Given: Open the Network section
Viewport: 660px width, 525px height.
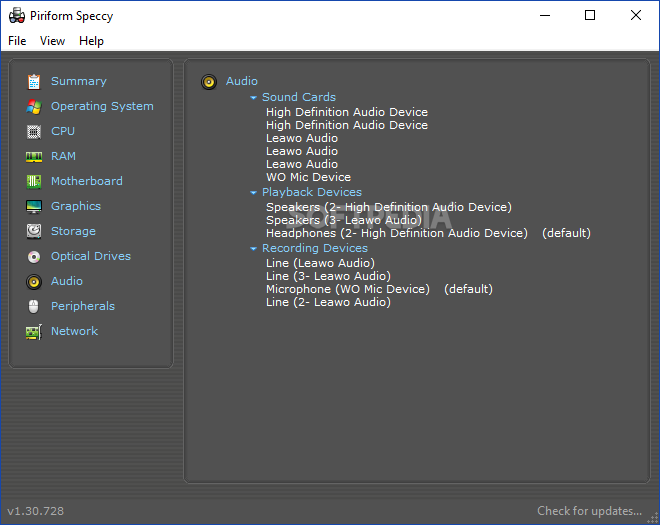Looking at the screenshot, I should [x=75, y=330].
